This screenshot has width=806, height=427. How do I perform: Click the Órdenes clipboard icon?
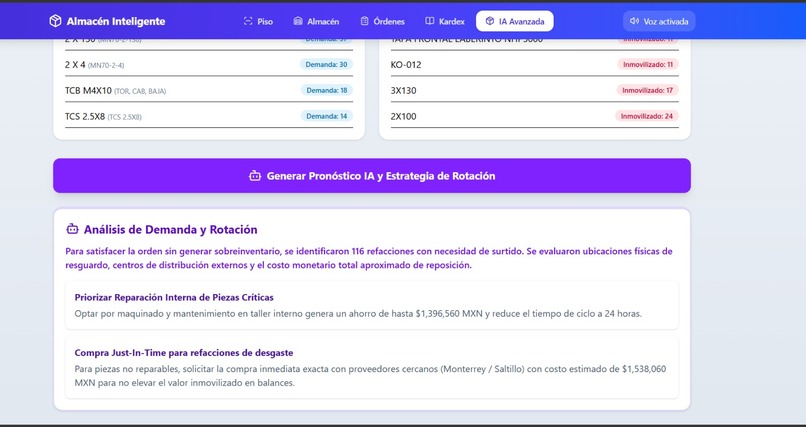(364, 21)
